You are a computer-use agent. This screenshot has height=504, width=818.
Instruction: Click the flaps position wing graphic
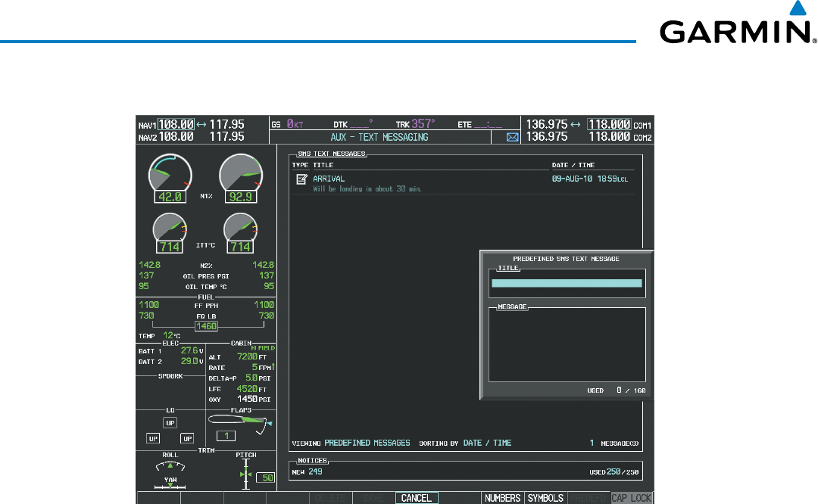pos(238,420)
